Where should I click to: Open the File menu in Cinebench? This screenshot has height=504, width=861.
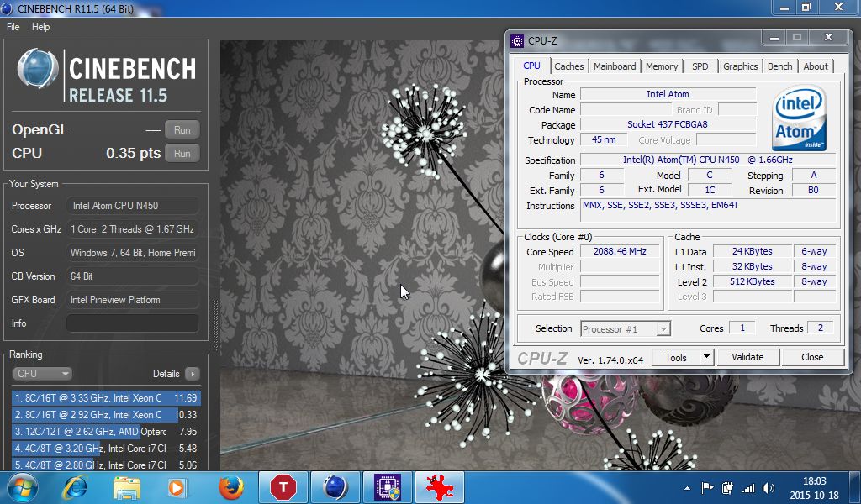pyautogui.click(x=13, y=26)
